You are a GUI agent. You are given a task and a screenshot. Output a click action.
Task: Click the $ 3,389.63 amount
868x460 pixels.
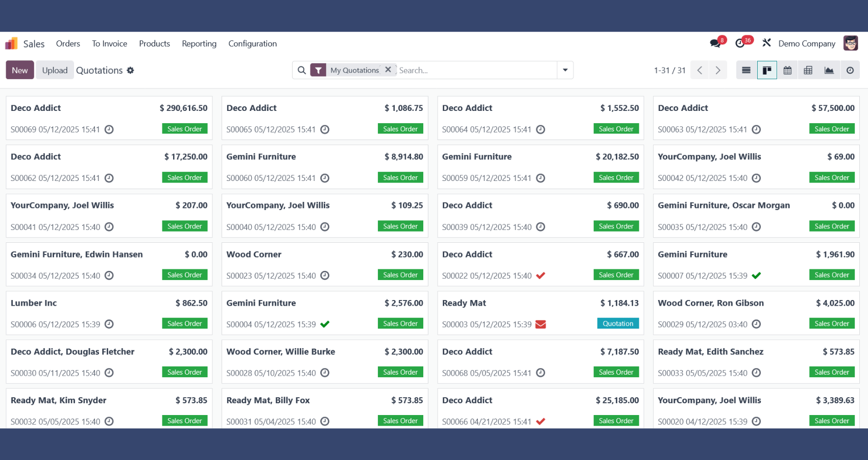tap(835, 400)
